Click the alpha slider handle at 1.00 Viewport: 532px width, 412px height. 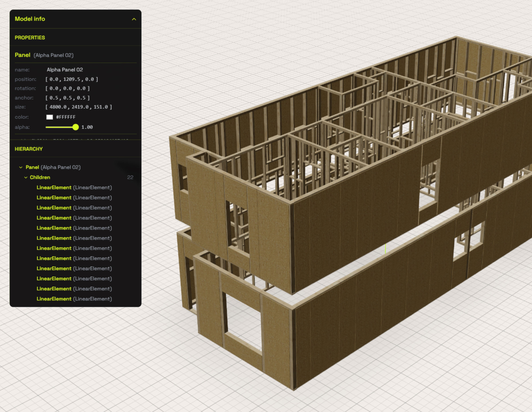point(75,127)
